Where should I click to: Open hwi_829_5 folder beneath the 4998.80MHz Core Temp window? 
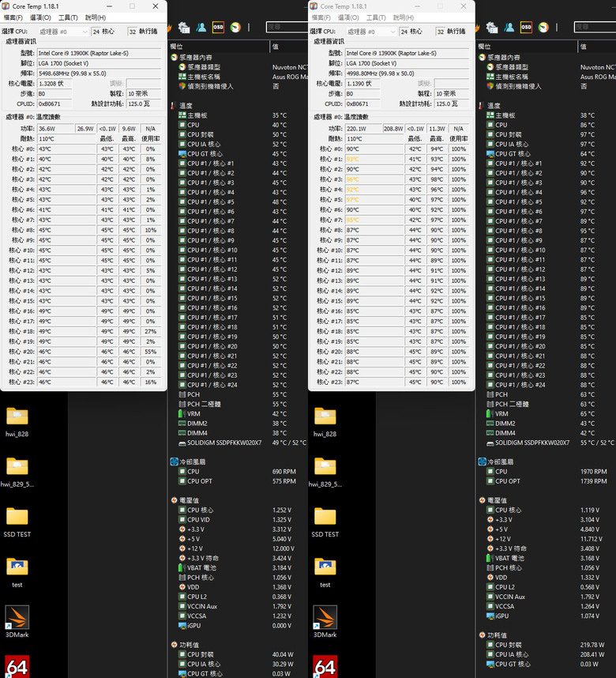[x=325, y=473]
